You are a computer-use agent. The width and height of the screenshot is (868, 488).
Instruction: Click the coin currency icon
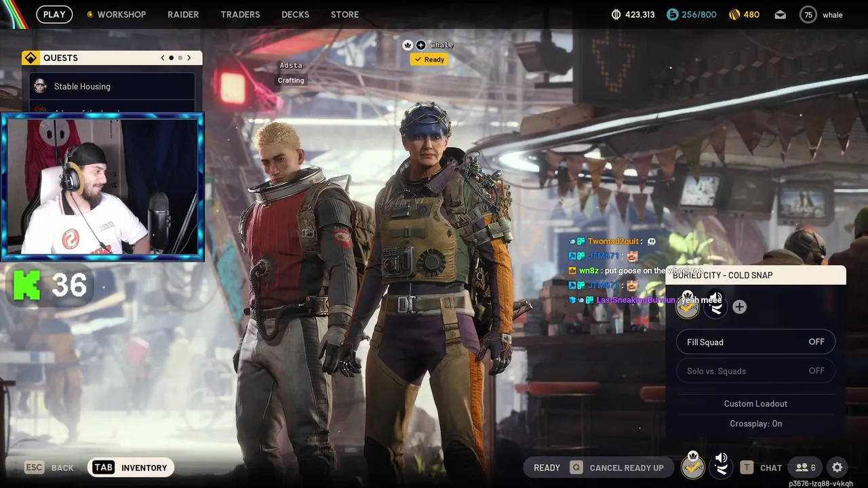[616, 14]
